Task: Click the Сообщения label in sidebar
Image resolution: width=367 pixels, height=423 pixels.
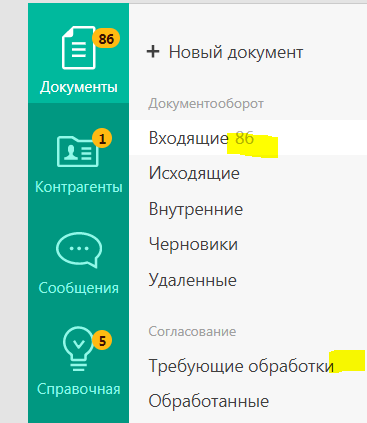Action: 79,288
